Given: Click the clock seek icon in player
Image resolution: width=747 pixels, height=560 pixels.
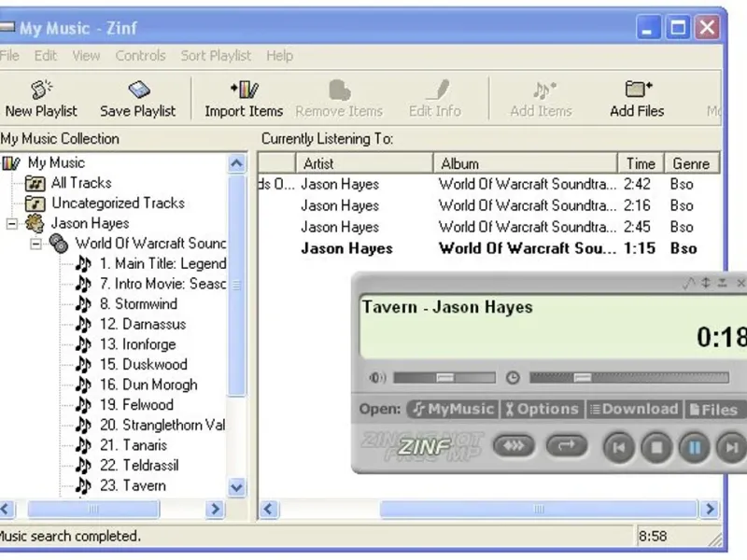Looking at the screenshot, I should point(513,378).
